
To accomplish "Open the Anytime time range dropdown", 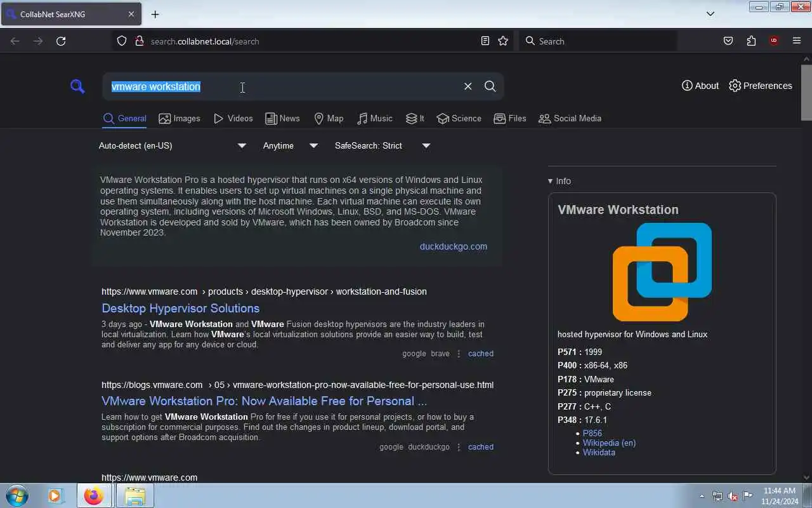I will [291, 146].
